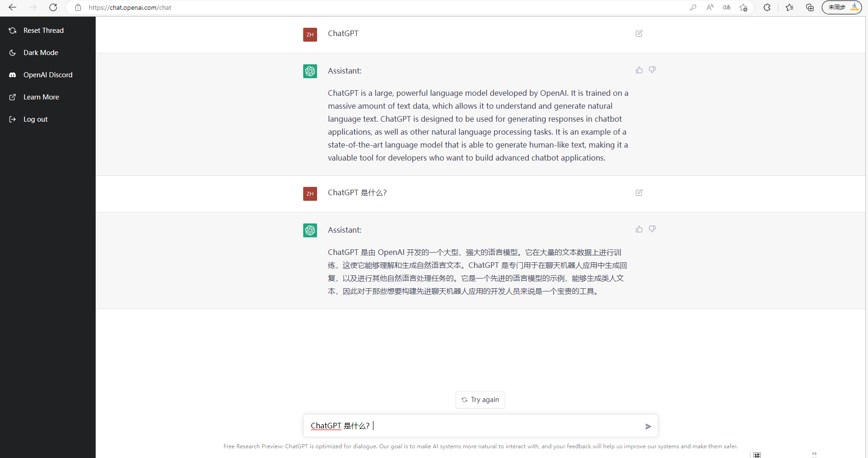
Task: Click the Try again button
Action: 480,399
